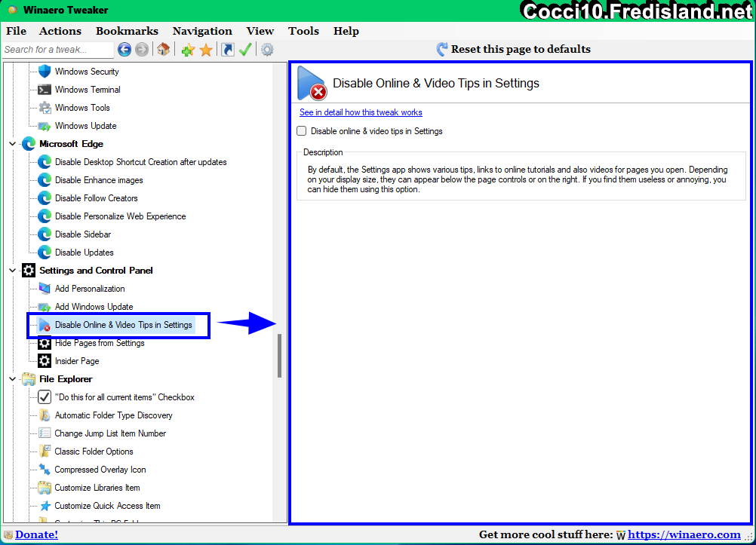Open the Bookmarks menu
The image size is (756, 545).
tap(127, 31)
